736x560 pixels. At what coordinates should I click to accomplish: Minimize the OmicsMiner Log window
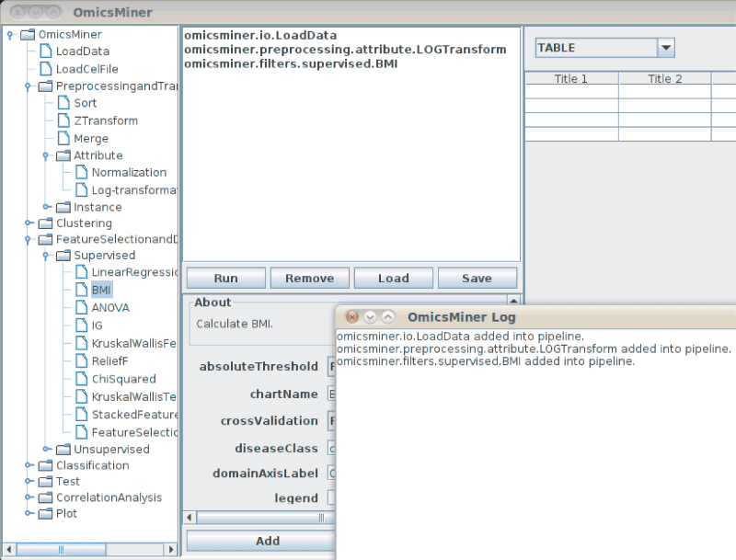coord(370,317)
